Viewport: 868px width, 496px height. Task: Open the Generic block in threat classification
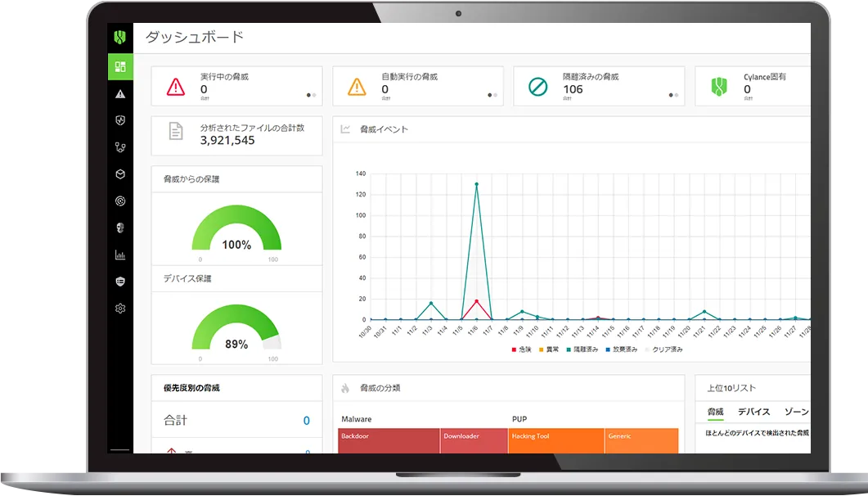pos(641,440)
